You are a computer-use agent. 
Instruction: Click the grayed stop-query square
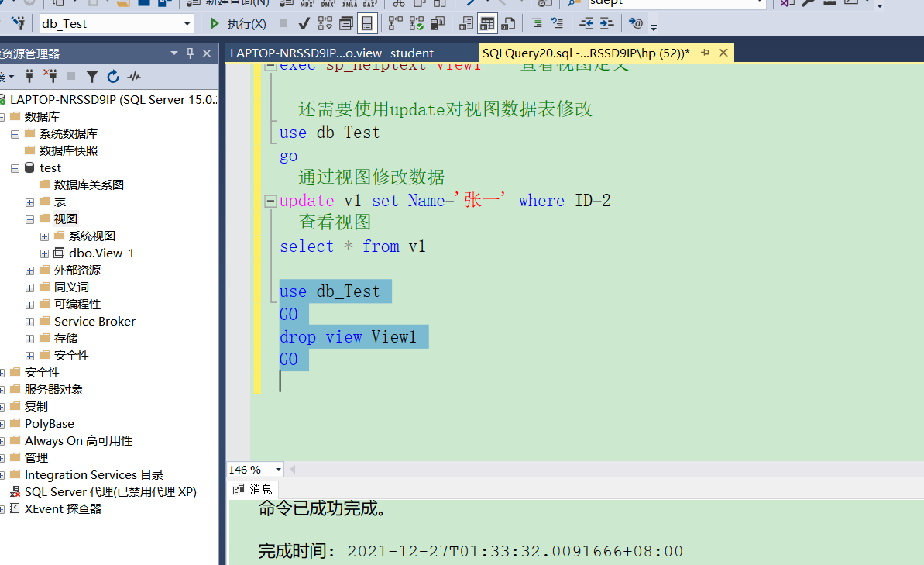283,23
